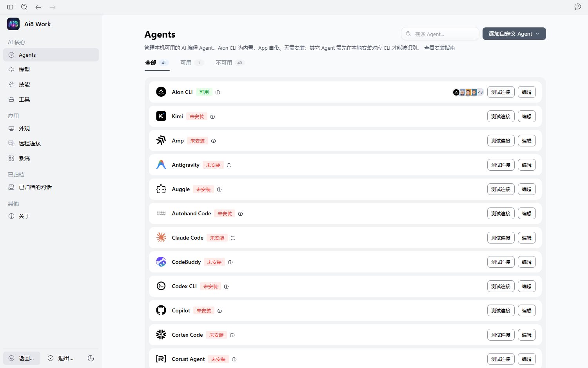
Task: Open 外观 settings in the sidebar
Action: (51, 128)
